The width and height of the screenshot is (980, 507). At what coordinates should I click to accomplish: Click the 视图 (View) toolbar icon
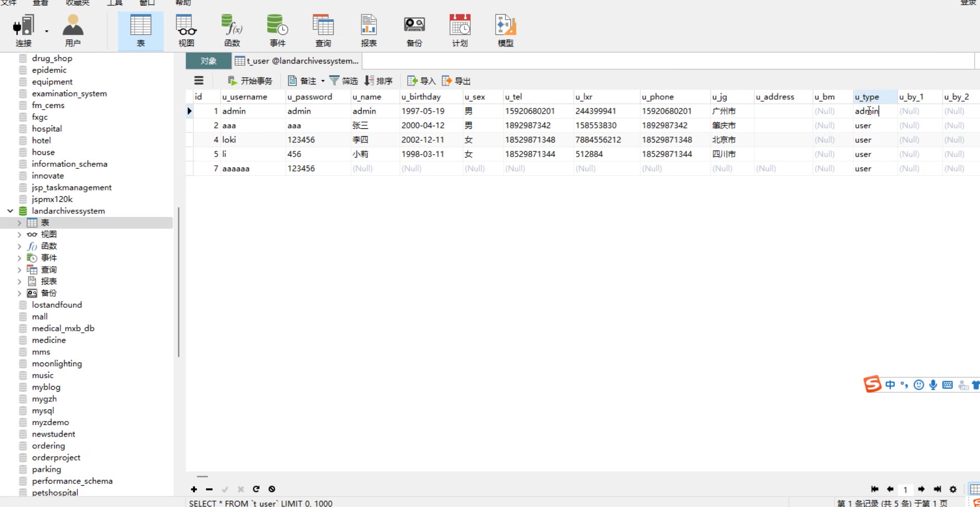point(186,31)
